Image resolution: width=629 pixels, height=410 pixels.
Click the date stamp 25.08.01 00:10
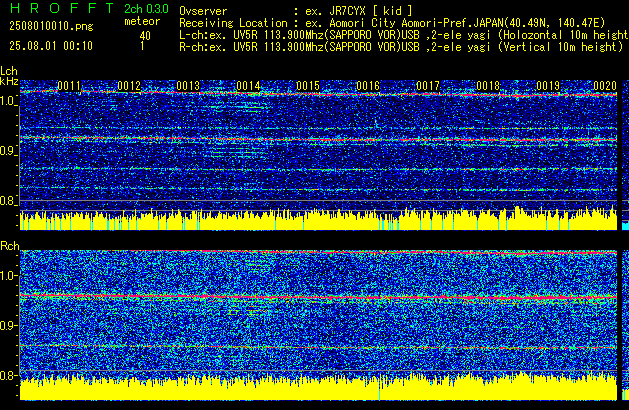[51, 46]
